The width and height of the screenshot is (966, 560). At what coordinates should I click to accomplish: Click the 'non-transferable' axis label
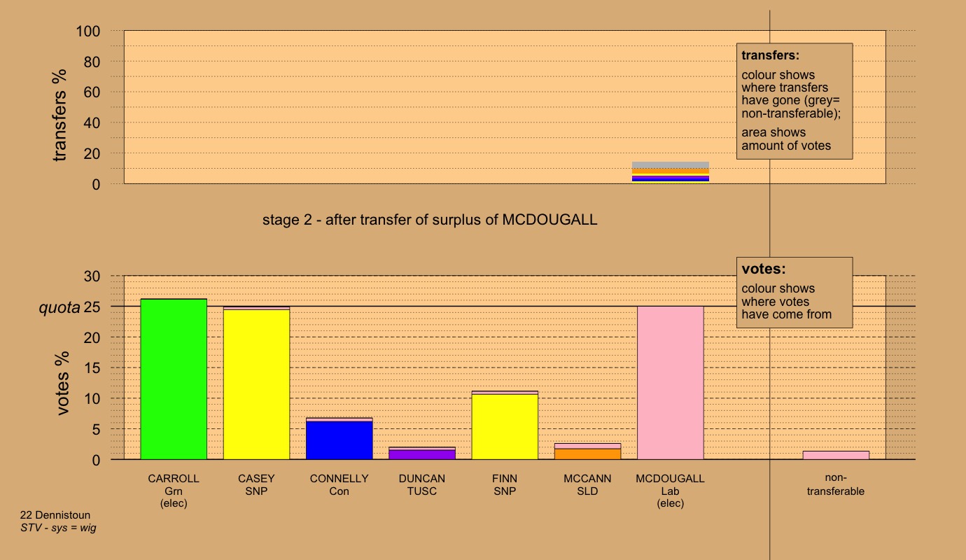click(836, 485)
